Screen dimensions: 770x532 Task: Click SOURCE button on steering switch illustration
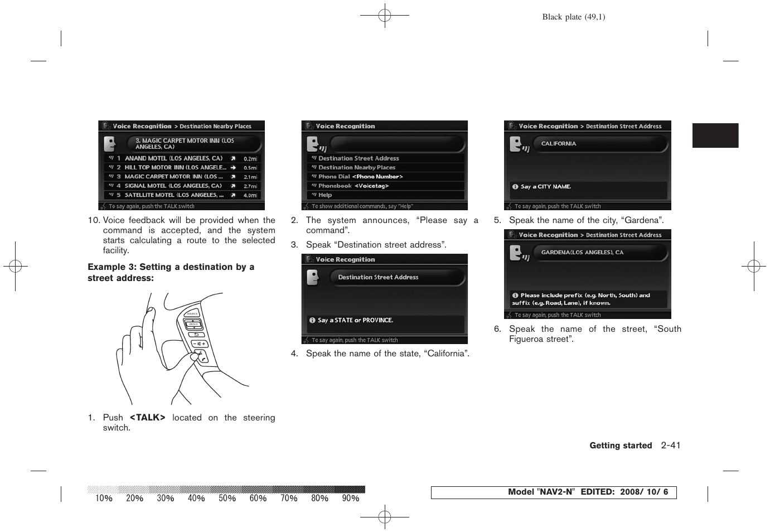pyautogui.click(x=192, y=314)
